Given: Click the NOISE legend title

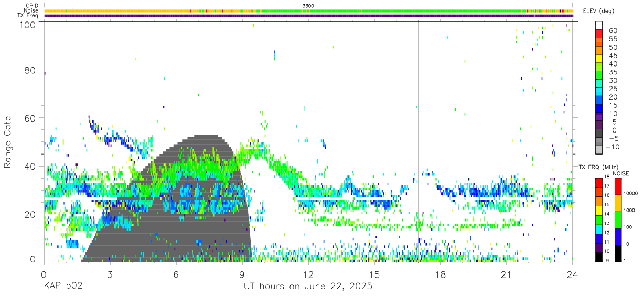Looking at the screenshot, I should pyautogui.click(x=622, y=173).
